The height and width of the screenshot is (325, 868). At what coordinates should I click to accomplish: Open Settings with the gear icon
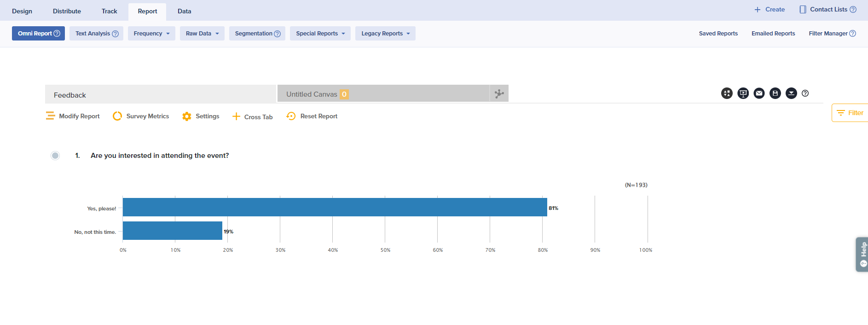tap(201, 116)
